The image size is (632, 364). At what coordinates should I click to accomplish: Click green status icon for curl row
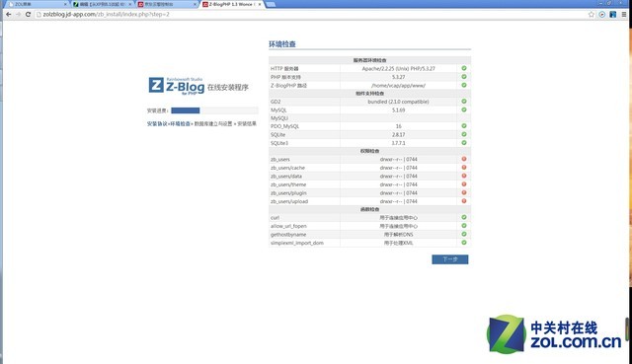click(x=464, y=217)
